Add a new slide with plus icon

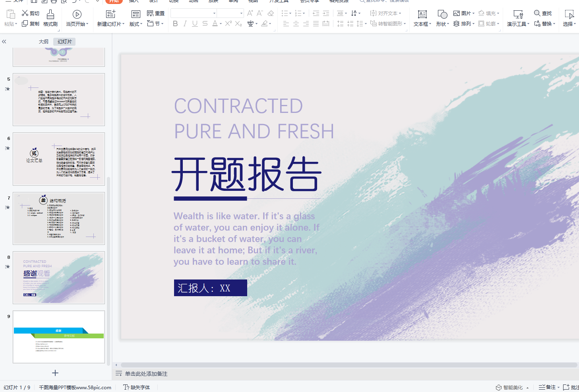click(55, 373)
